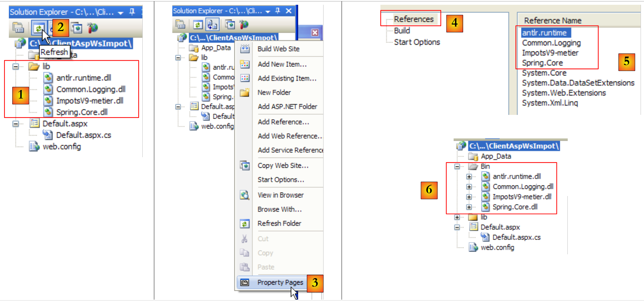Click Copy Web Site icon in middle Solution Explorer toolbar

[230, 25]
